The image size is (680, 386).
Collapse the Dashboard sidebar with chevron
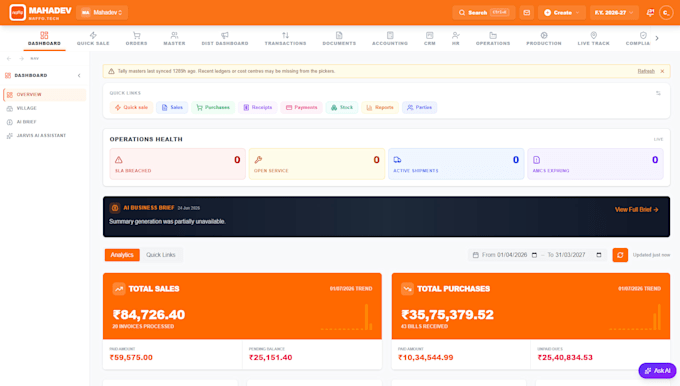point(79,75)
